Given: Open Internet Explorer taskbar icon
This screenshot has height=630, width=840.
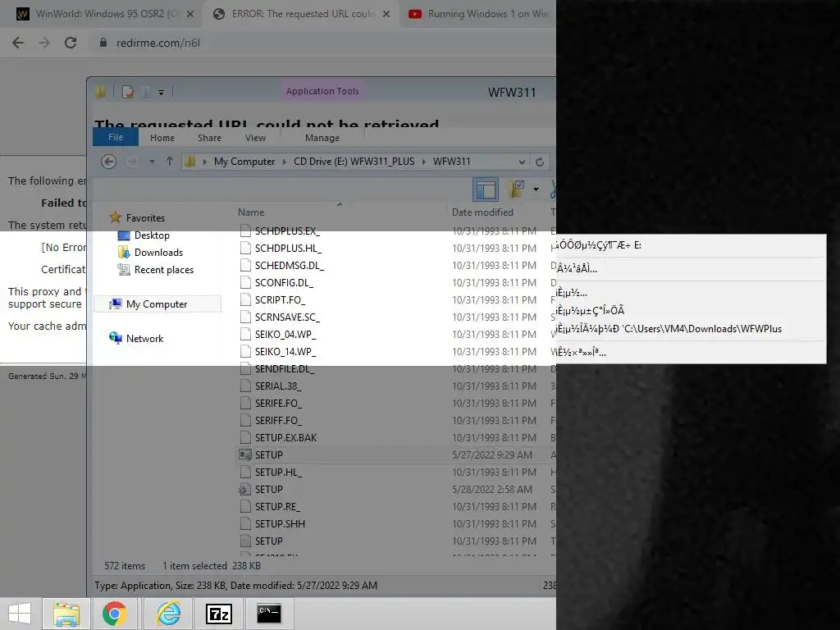Looking at the screenshot, I should 168,614.
